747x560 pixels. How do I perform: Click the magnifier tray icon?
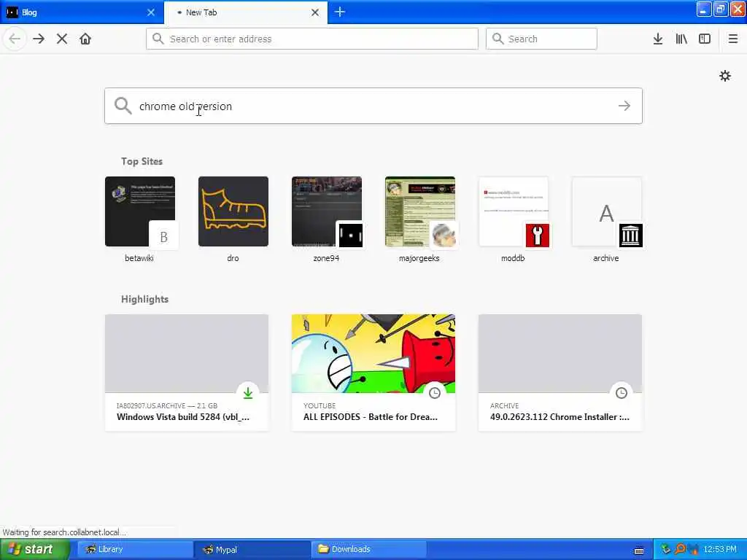pyautogui.click(x=680, y=549)
